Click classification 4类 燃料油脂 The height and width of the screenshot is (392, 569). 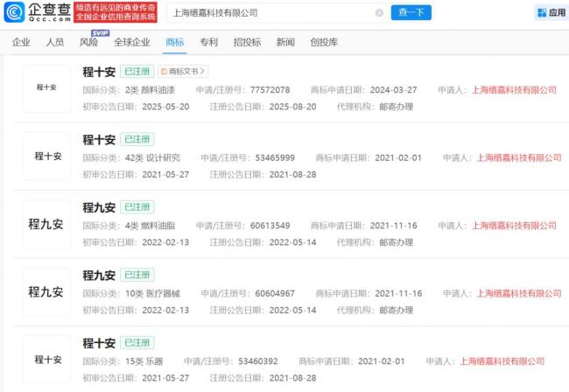[150, 225]
